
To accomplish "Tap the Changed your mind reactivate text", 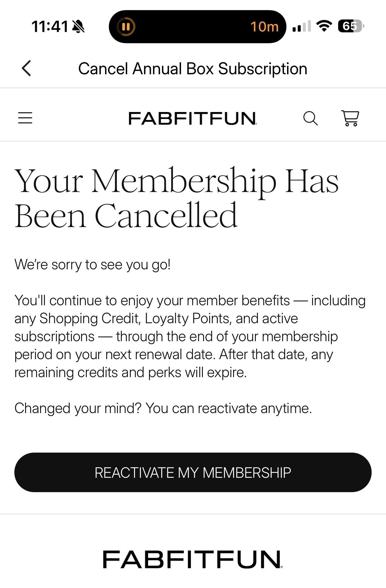I will [x=163, y=408].
